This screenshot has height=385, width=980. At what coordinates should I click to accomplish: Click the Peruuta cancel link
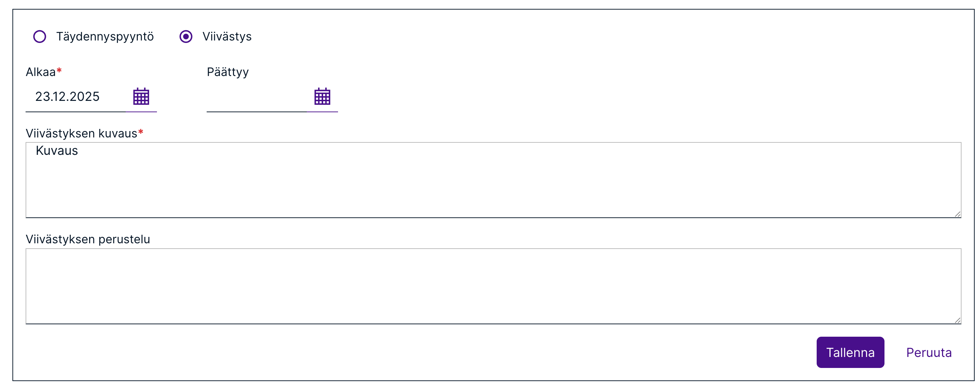point(929,352)
